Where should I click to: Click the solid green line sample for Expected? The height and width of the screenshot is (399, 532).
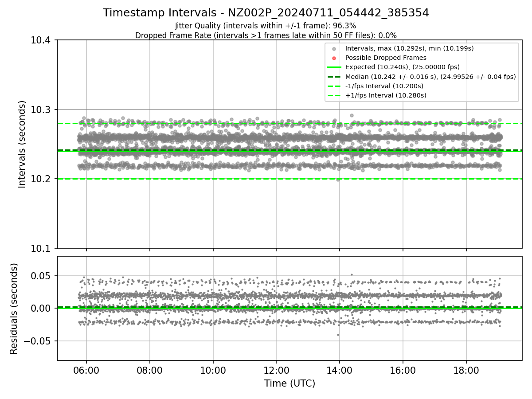pos(334,67)
